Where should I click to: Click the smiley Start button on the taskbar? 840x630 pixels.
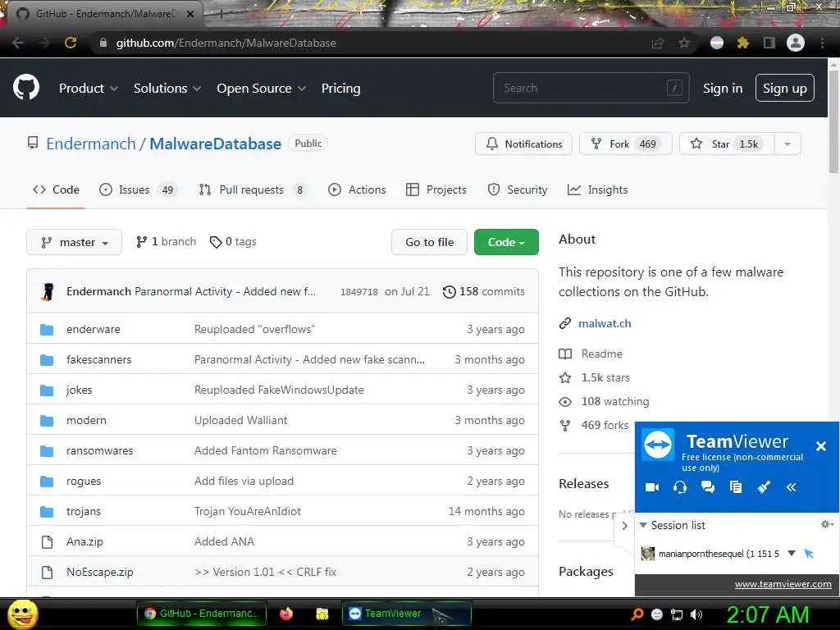22,614
